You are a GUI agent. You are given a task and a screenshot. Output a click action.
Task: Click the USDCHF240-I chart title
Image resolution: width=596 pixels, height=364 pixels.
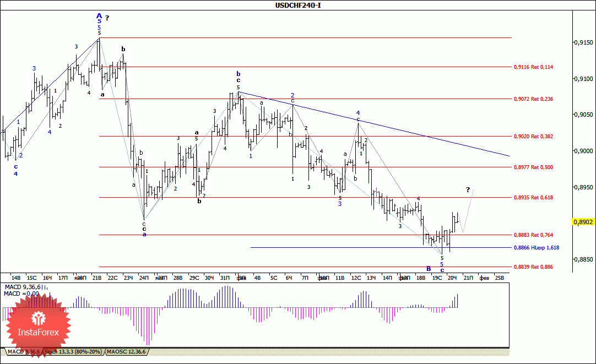pos(298,5)
